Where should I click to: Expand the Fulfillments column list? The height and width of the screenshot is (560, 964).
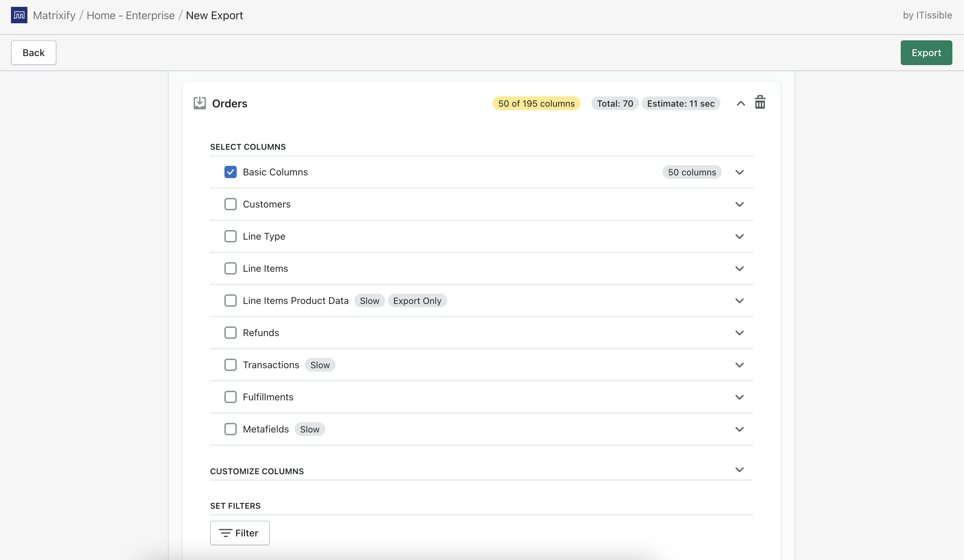tap(739, 397)
